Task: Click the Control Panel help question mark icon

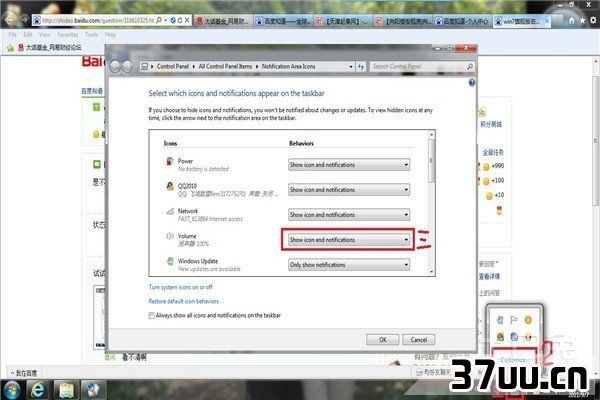Action: point(471,83)
